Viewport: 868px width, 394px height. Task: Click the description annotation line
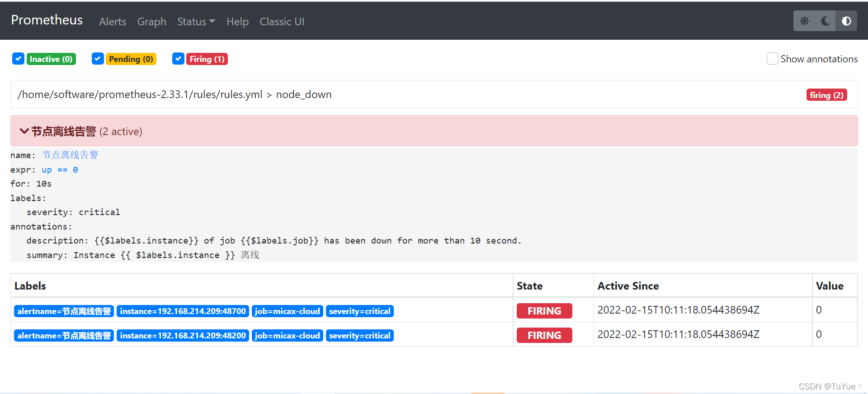click(x=274, y=241)
